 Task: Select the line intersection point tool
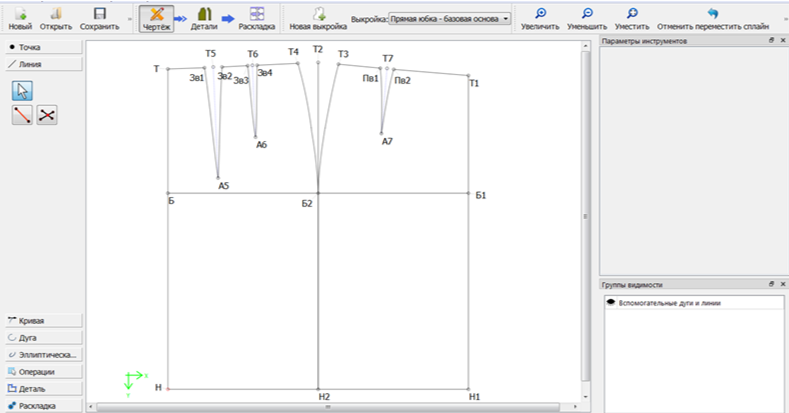click(x=47, y=115)
